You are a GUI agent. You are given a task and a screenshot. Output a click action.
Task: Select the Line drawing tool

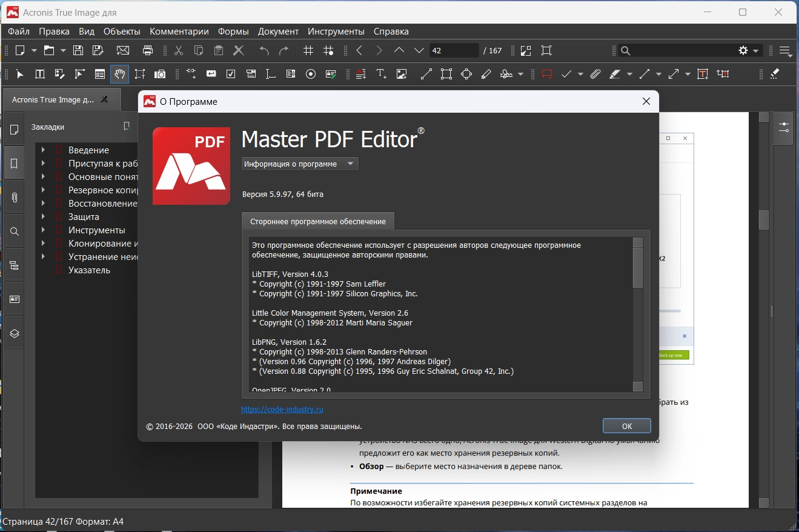click(426, 74)
